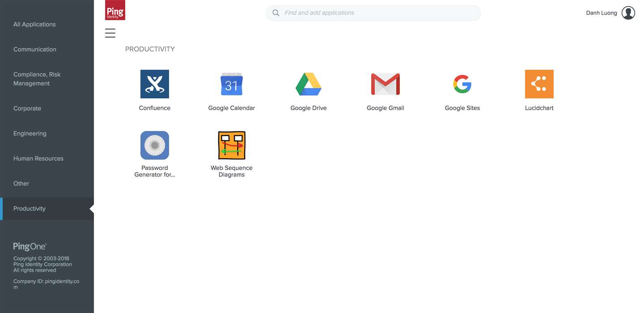Click the Google Sites label text
The width and height of the screenshot is (644, 313).
coord(462,108)
